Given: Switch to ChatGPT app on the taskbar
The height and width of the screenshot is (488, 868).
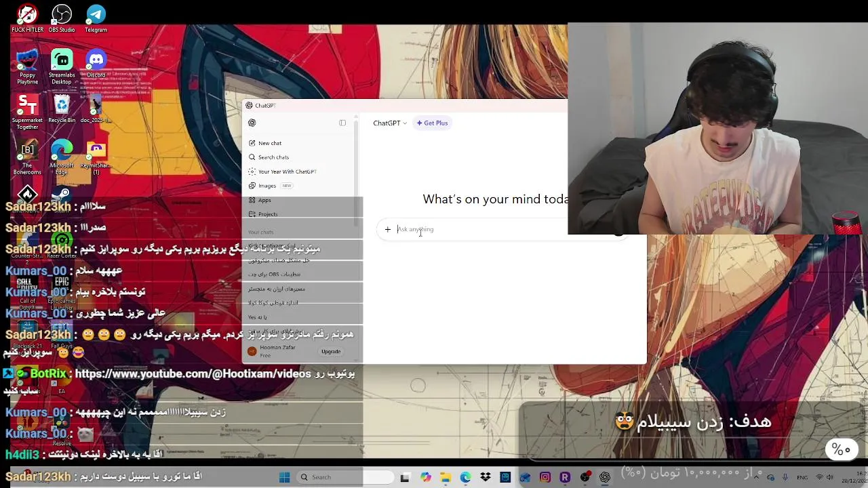Looking at the screenshot, I should (605, 477).
